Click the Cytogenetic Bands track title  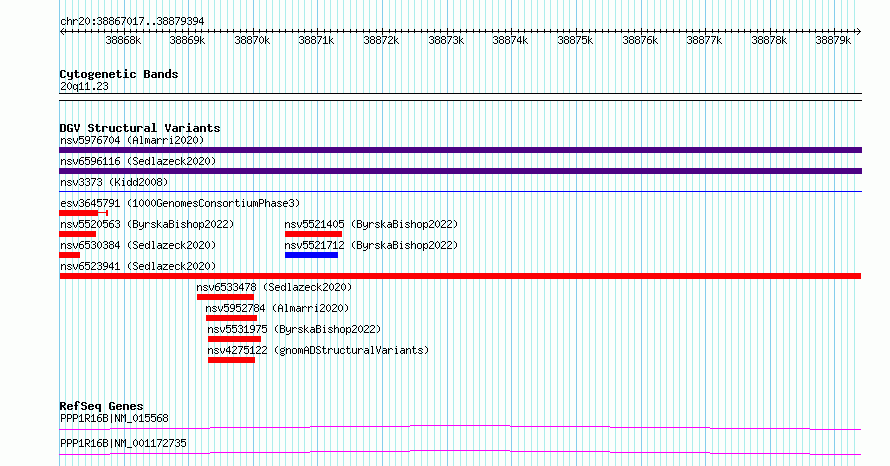pos(119,74)
